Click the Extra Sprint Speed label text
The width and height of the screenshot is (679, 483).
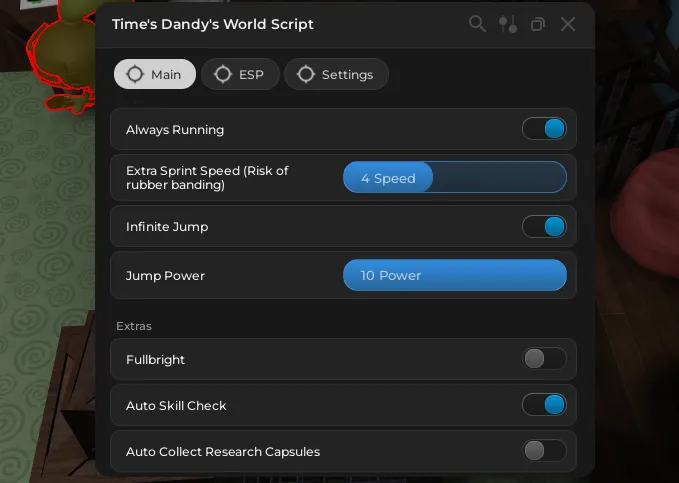coord(207,177)
